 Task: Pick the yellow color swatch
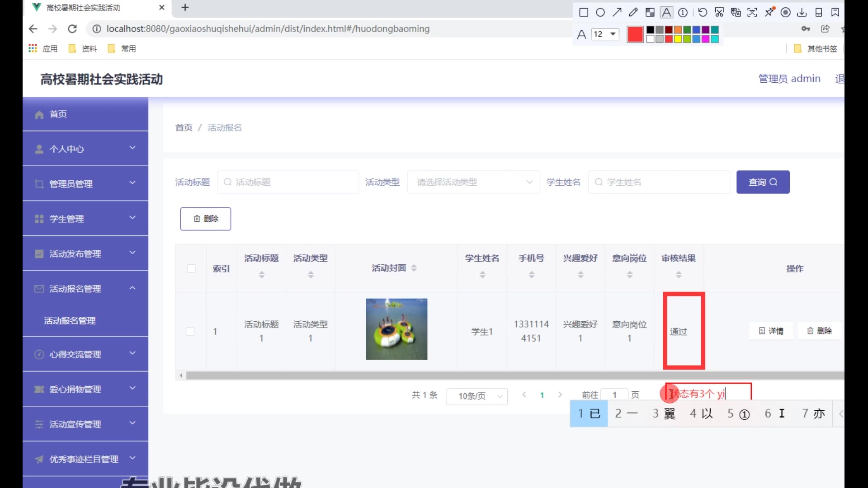click(x=678, y=39)
